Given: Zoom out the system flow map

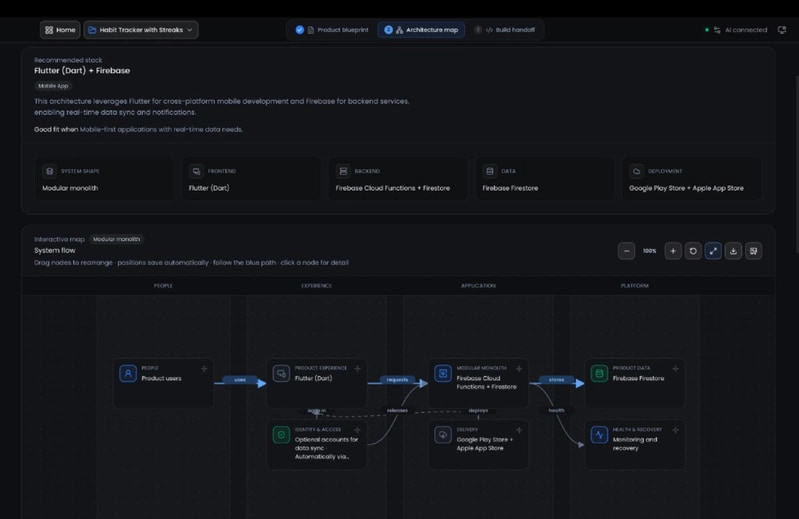Looking at the screenshot, I should (x=626, y=251).
